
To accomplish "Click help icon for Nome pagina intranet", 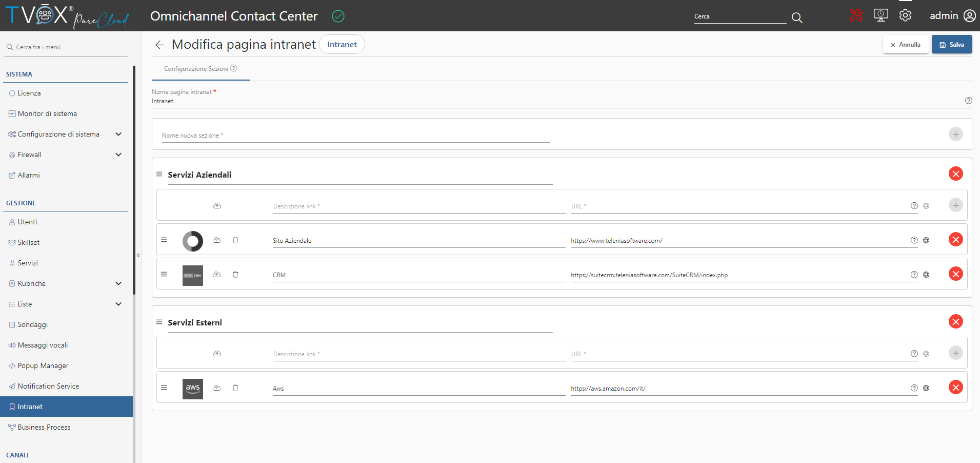I will pyautogui.click(x=968, y=101).
